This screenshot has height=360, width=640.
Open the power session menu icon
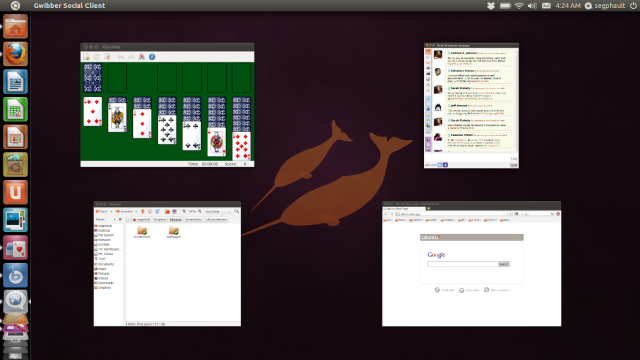point(633,6)
